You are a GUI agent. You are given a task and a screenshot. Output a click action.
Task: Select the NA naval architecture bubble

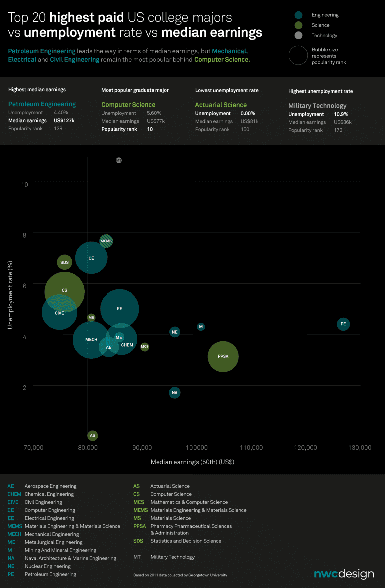[x=174, y=393]
